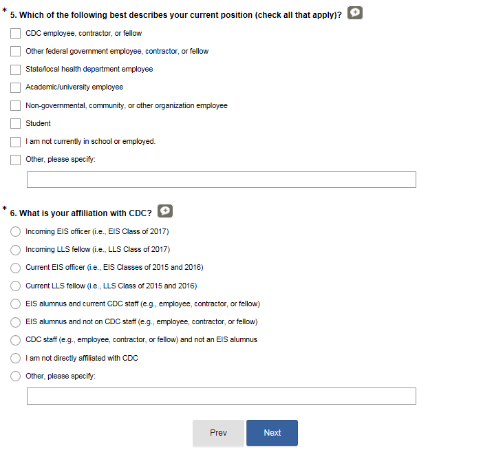The height and width of the screenshot is (457, 483).
Task: Click the question 6 Other text field
Action: click(x=221, y=396)
